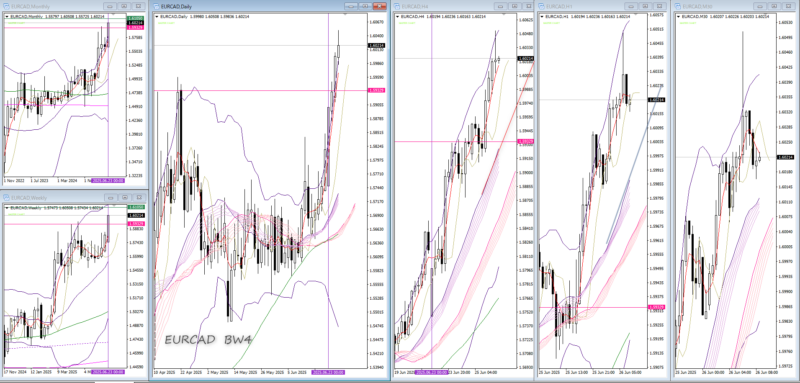The height and width of the screenshot is (383, 800).
Task: Minimize the EURCAD,M30 chart window
Action: coord(760,6)
